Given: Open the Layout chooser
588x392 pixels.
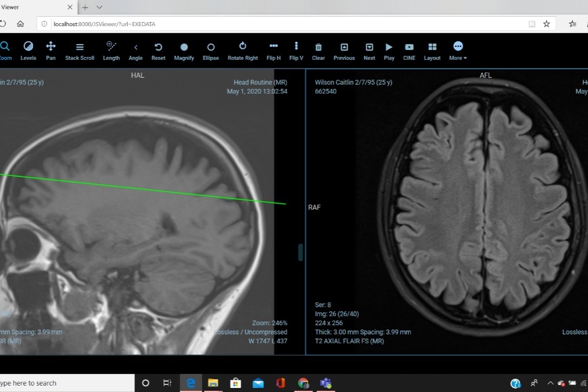Looking at the screenshot, I should point(432,51).
